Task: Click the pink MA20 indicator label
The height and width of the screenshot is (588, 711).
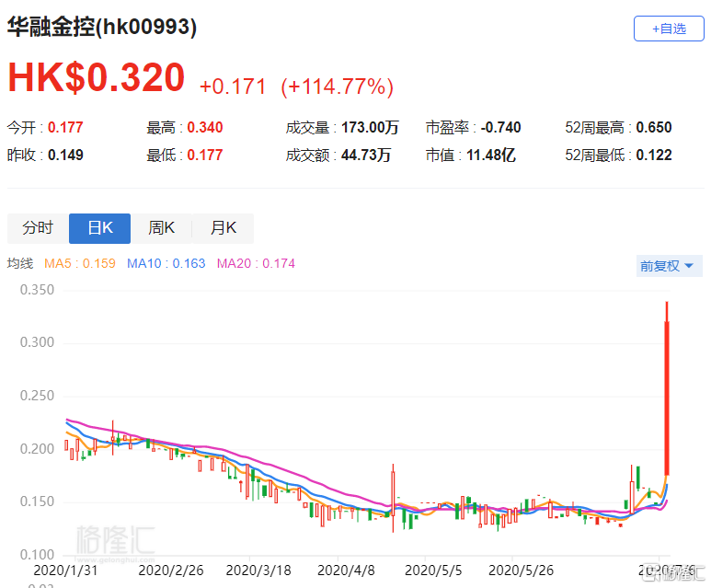Action: [x=256, y=264]
